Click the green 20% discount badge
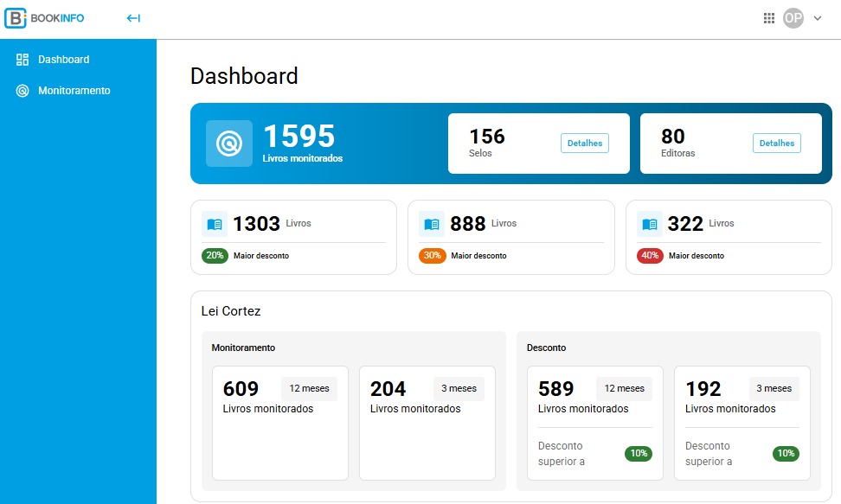Screen dimensions: 841x504 pos(215,256)
